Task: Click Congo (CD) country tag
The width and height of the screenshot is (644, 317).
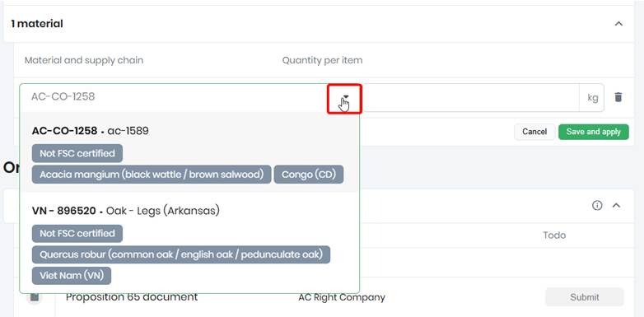Action: 309,175
